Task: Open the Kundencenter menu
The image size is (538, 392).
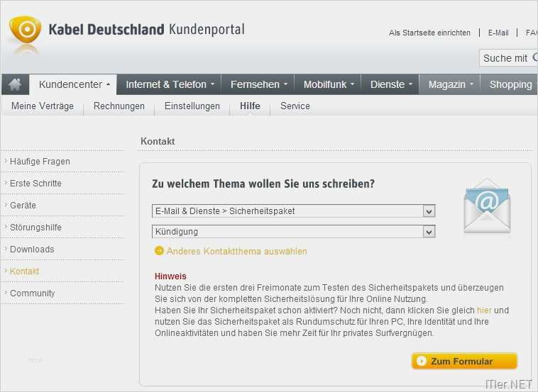Action: click(75, 84)
